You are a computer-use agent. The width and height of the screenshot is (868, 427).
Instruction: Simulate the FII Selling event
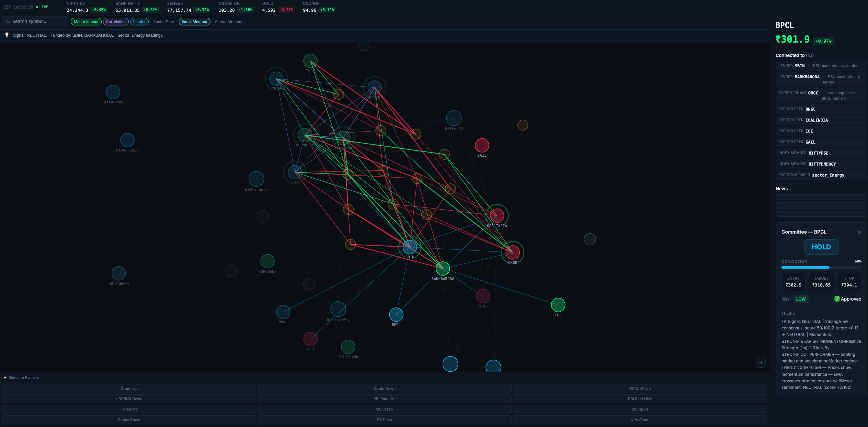pos(129,409)
